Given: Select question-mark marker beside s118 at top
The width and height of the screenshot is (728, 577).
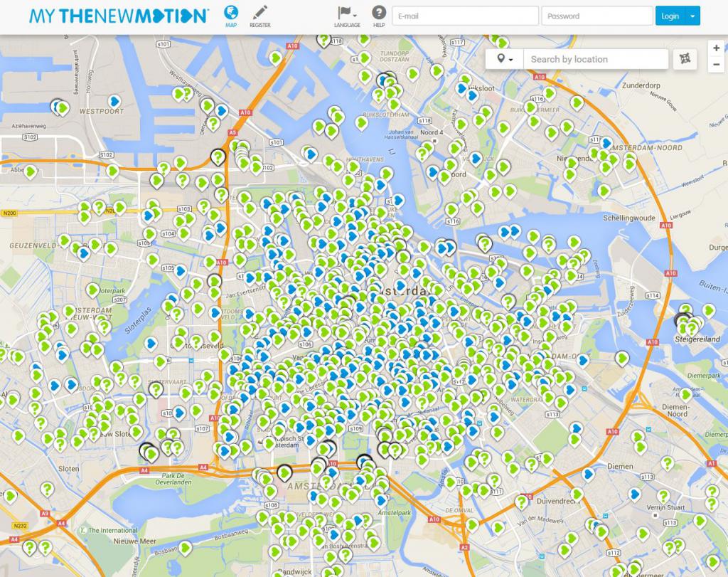Looking at the screenshot, I should click(323, 40).
